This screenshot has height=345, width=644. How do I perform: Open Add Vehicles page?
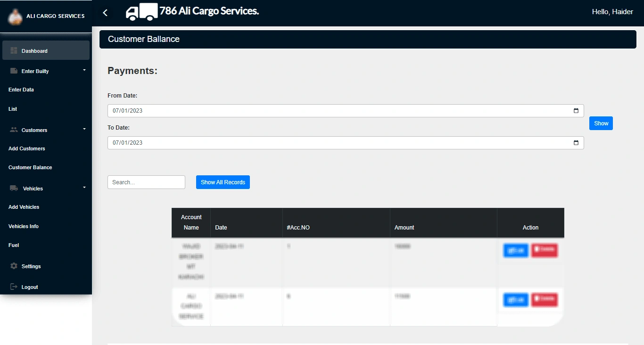24,207
